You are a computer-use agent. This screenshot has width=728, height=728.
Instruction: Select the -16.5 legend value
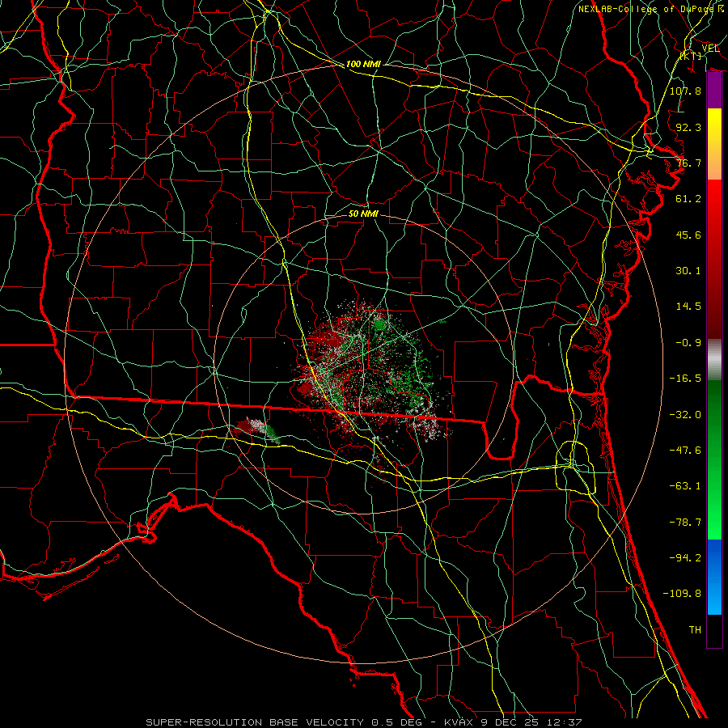685,379
